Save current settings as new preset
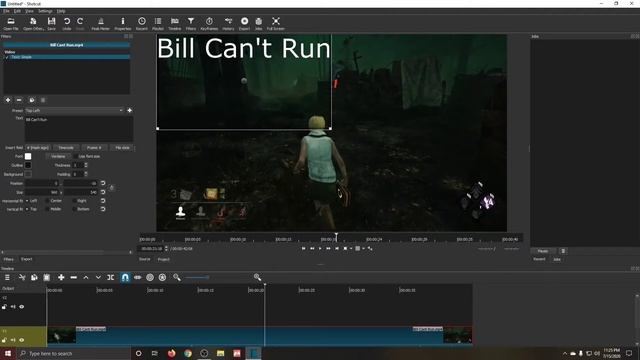This screenshot has width=640, height=360. (129, 110)
